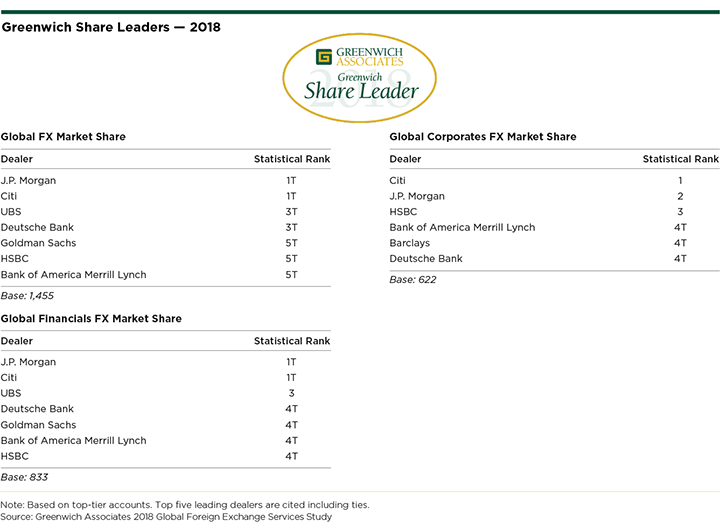
Task: Click J.P. Morgan's rank 2 in Corporates table
Action: pos(681,196)
